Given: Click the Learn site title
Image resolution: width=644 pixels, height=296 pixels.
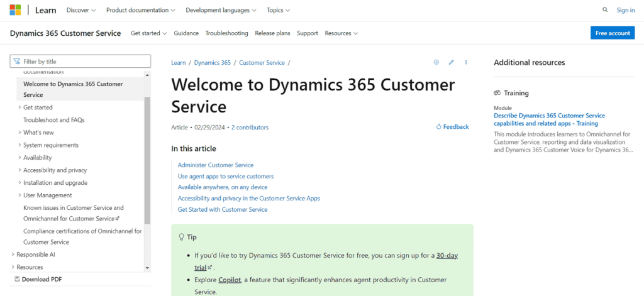Looking at the screenshot, I should pos(45,10).
